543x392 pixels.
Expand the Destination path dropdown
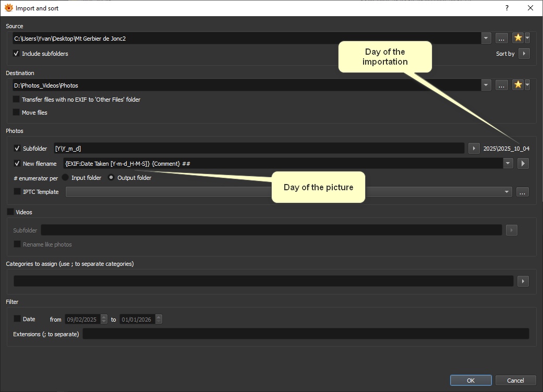tap(486, 85)
